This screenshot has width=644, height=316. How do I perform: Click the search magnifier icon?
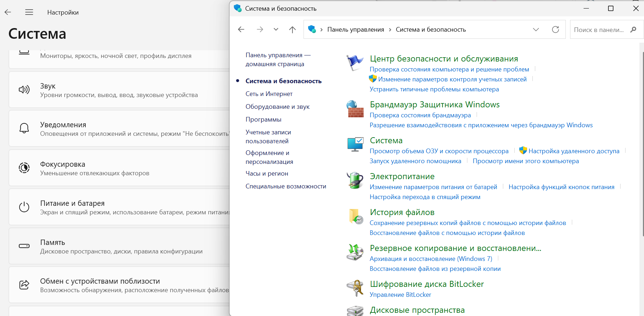coord(633,30)
